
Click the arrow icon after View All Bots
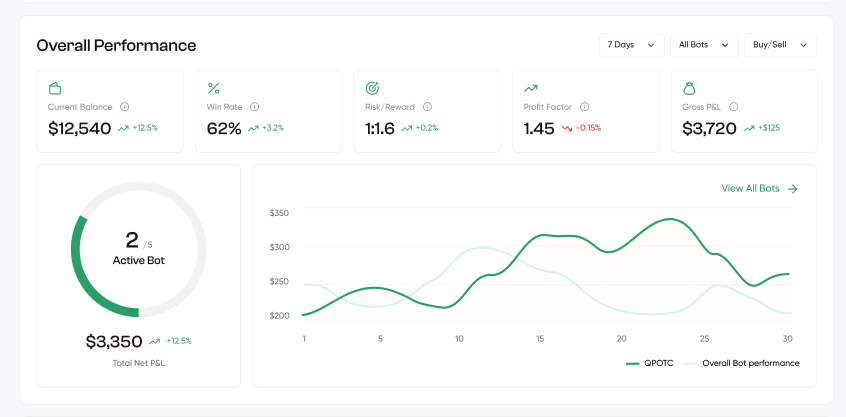tap(793, 188)
